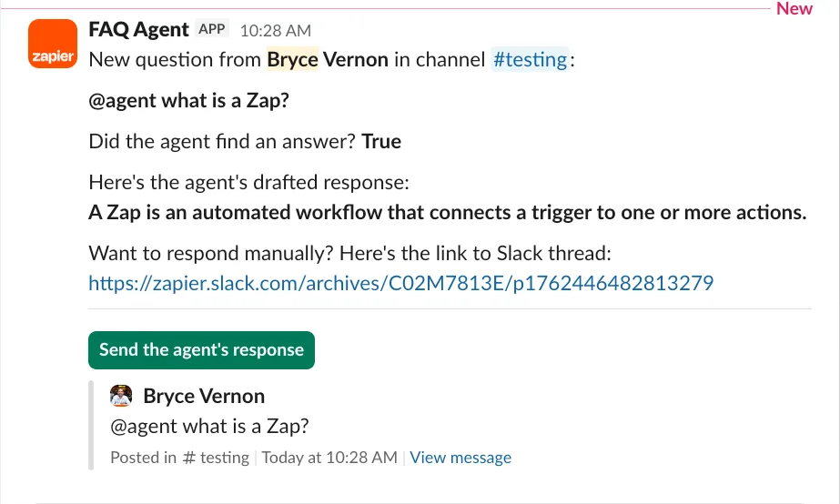Open Bryce Vernon's name in the quoted message

[204, 397]
